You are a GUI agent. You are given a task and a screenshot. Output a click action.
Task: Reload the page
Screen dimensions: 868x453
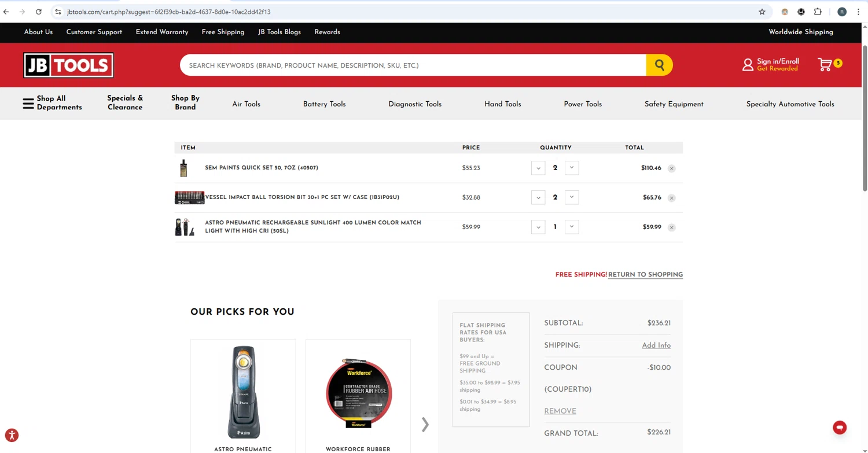point(38,12)
